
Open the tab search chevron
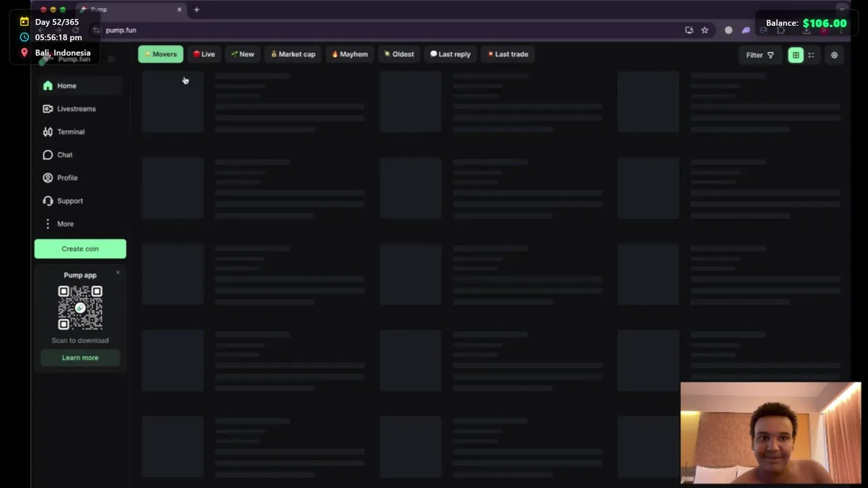pyautogui.click(x=842, y=9)
